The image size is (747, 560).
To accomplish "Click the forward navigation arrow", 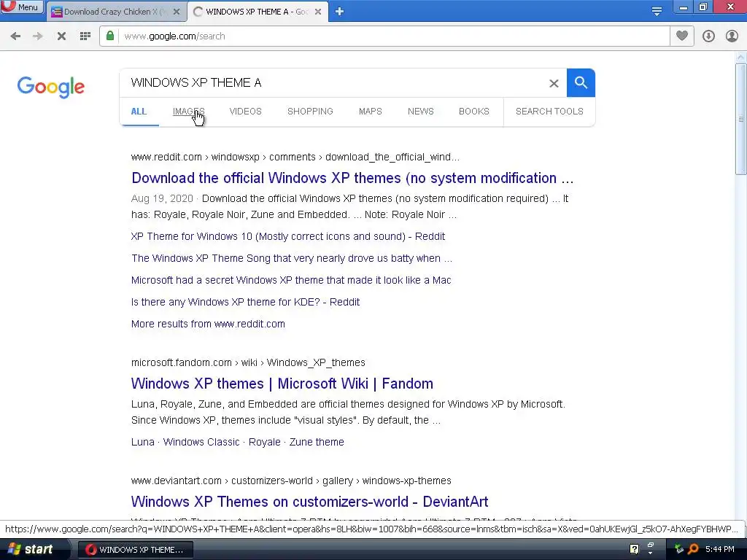I will (38, 36).
